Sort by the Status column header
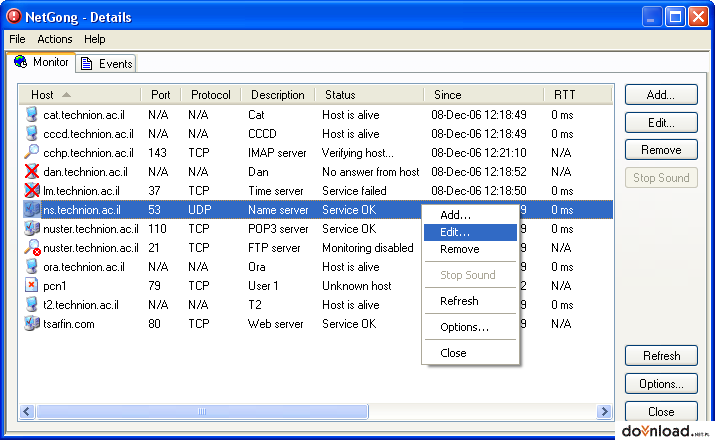715x440 pixels. [369, 95]
